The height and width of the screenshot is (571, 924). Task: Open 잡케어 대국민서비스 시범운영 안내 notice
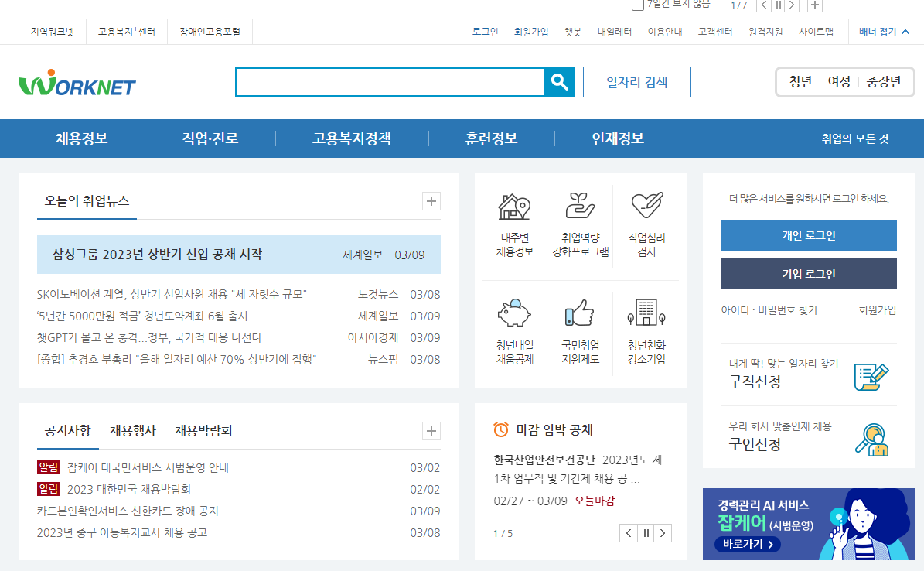(x=148, y=468)
